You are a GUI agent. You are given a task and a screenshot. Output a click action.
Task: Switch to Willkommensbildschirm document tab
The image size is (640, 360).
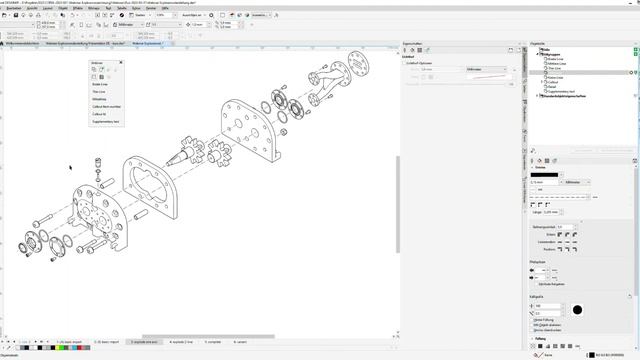coord(22,43)
